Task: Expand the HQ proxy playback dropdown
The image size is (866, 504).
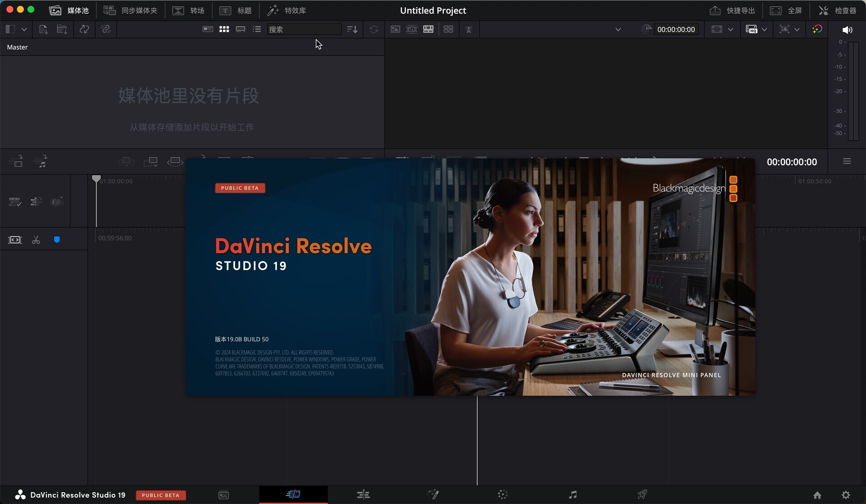Action: (x=764, y=29)
